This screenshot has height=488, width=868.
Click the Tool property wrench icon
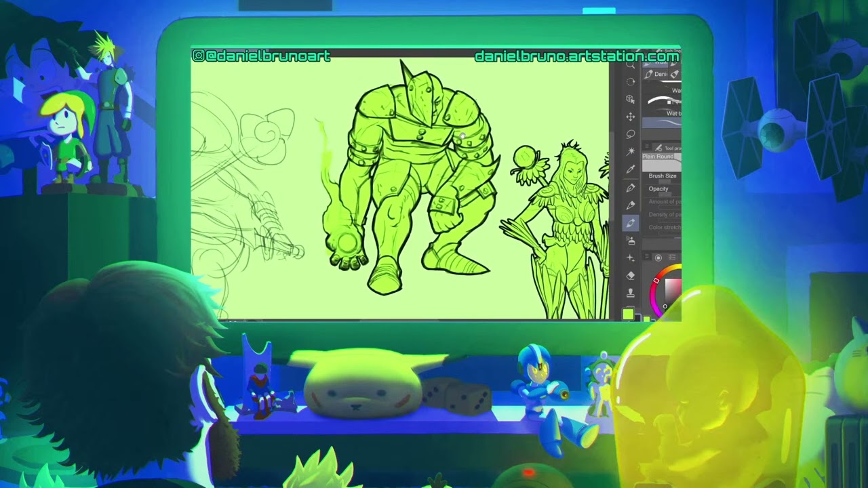(658, 148)
